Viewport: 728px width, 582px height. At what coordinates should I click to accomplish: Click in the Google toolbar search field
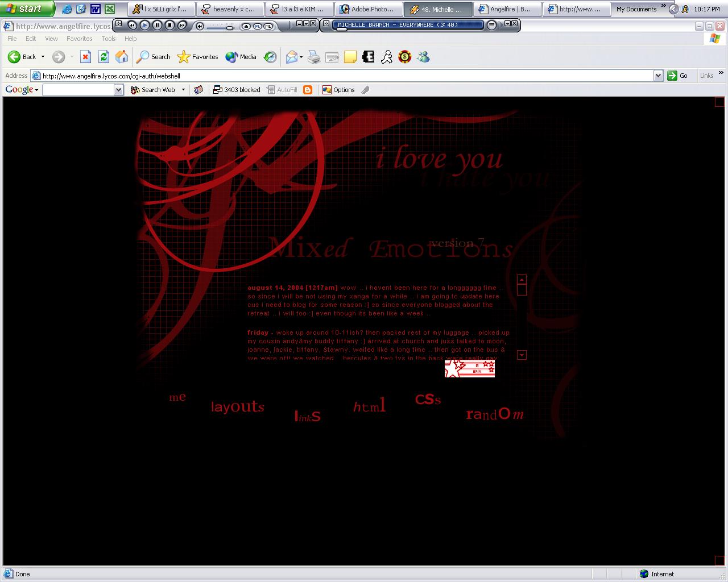(x=78, y=90)
